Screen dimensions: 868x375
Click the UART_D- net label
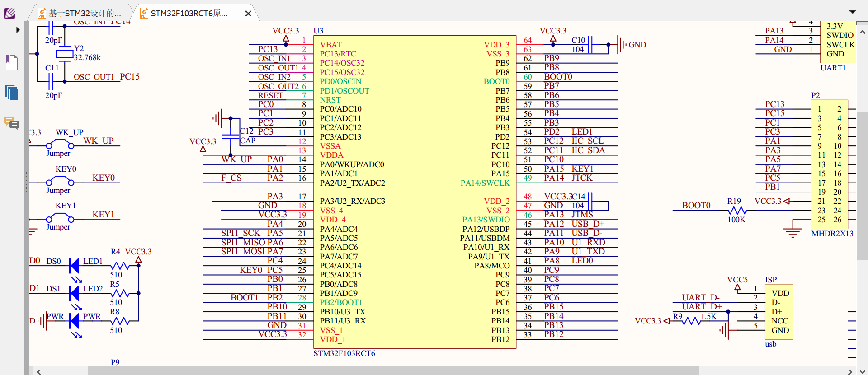701,298
